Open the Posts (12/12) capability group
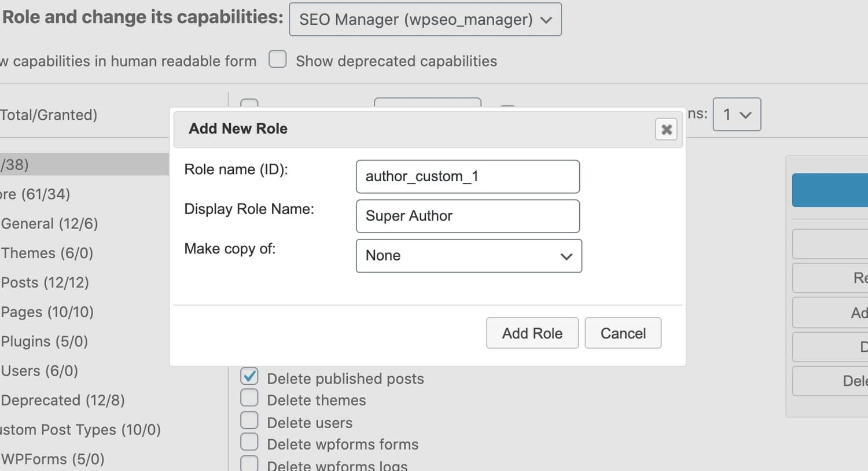 click(x=45, y=283)
